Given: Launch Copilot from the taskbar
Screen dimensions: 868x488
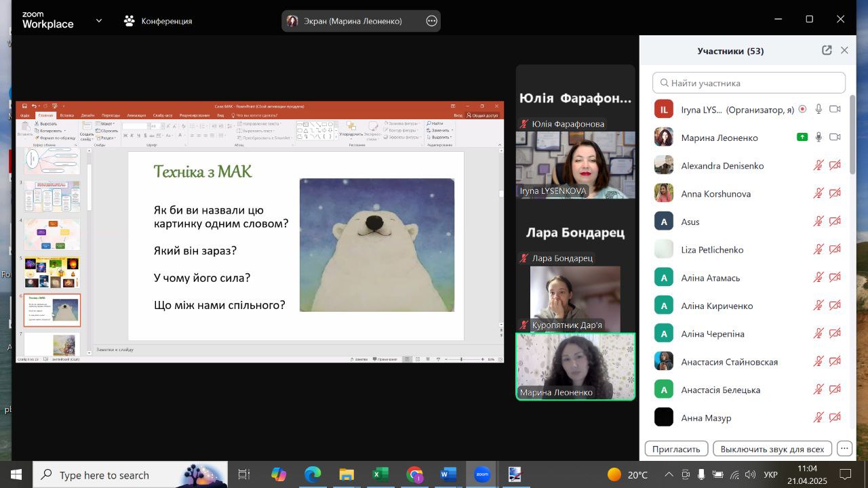Looking at the screenshot, I should (x=278, y=474).
